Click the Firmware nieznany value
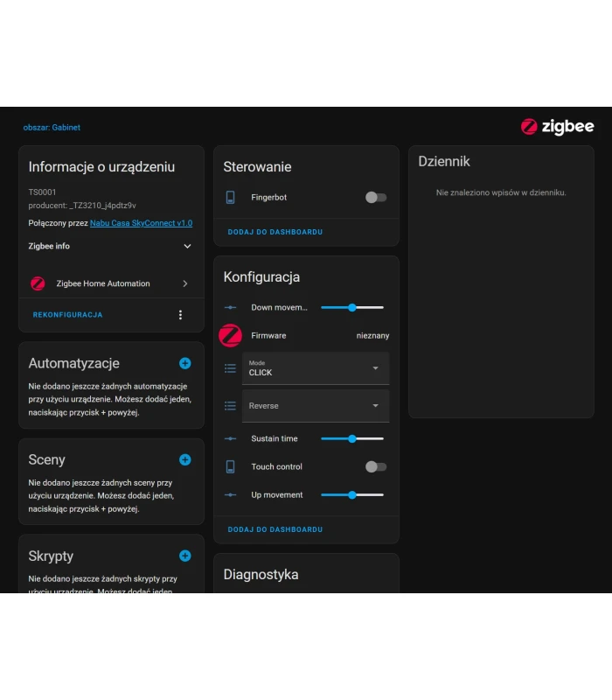 click(372, 336)
